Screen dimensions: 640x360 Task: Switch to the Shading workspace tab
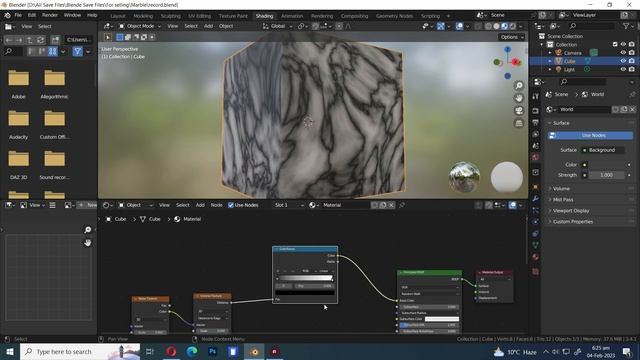point(264,16)
